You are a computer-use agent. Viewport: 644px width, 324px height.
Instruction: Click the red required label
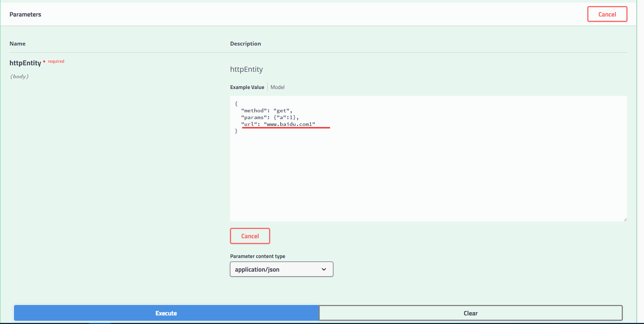click(56, 61)
